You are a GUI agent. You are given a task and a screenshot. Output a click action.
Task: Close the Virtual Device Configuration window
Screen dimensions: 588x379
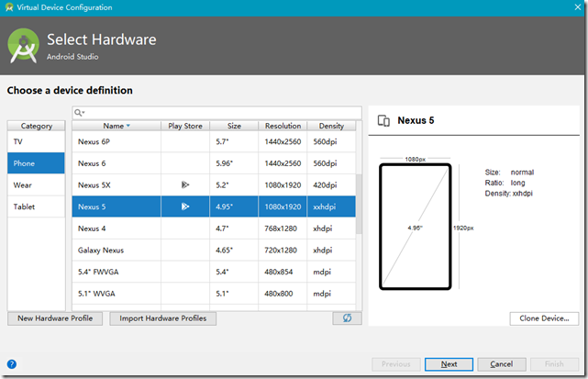coord(578,7)
